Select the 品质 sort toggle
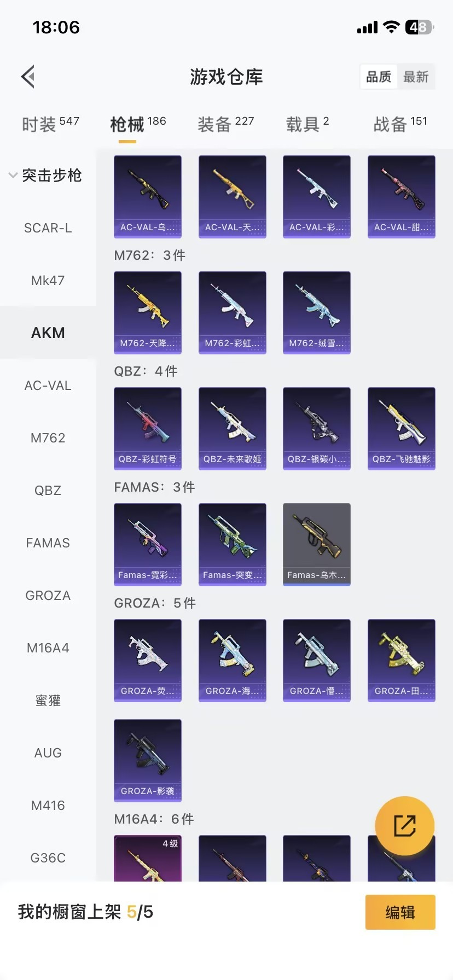The width and height of the screenshot is (453, 980). [379, 77]
